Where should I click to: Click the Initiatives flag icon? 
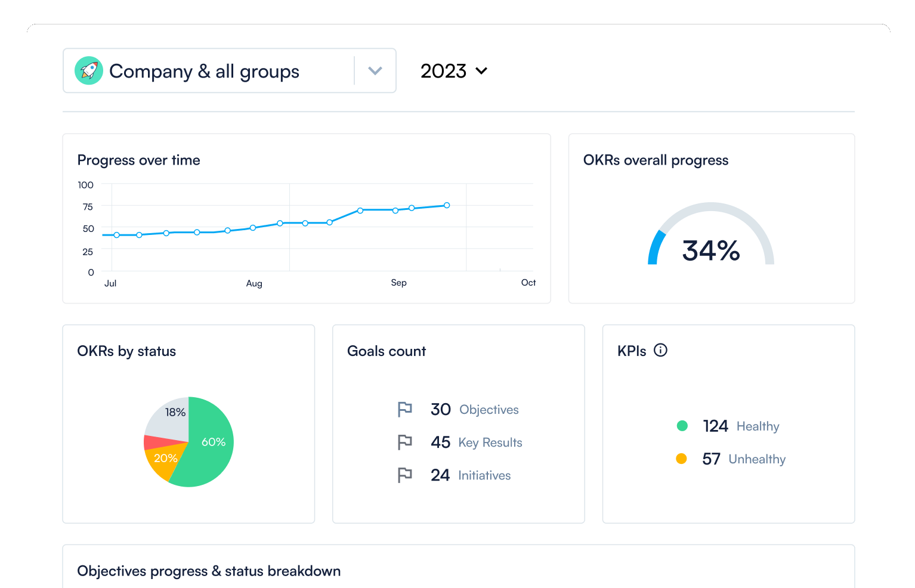coord(405,475)
